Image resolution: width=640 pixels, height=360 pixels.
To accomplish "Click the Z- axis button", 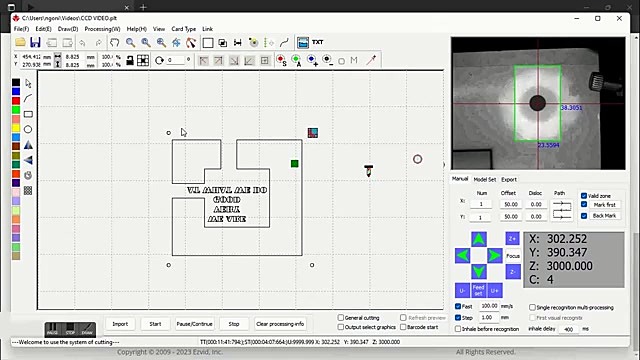I will (513, 272).
